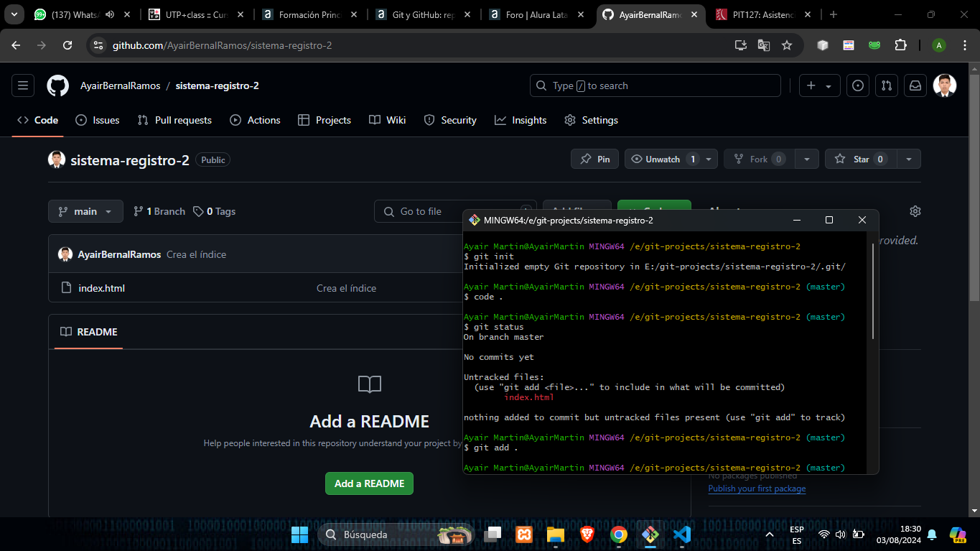Click the Unwatch button
980x551 pixels.
tap(663, 159)
